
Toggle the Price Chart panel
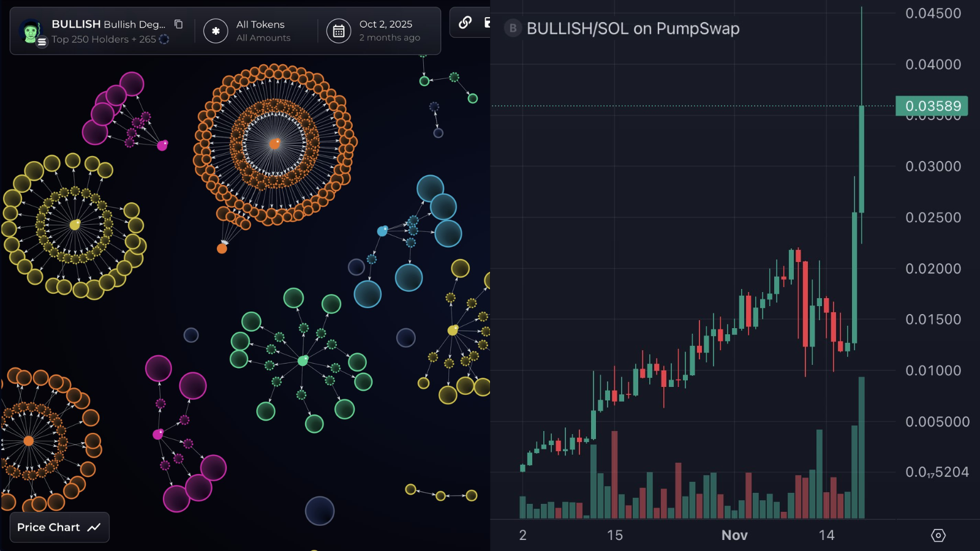pyautogui.click(x=59, y=527)
